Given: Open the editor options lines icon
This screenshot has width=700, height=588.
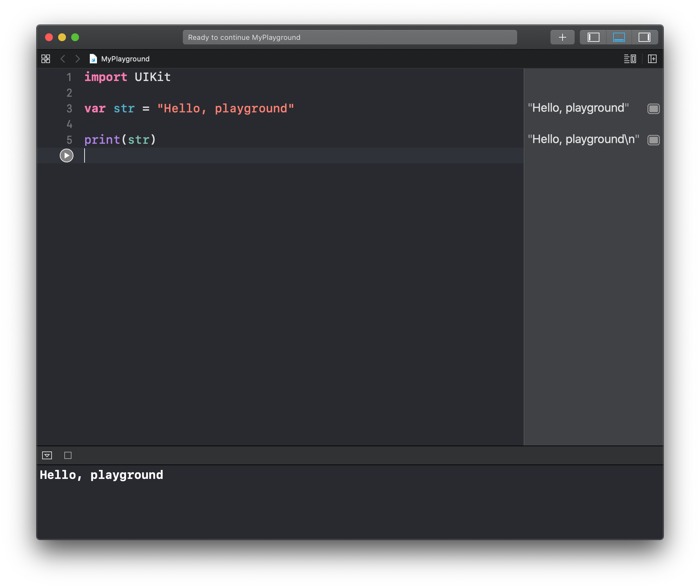Looking at the screenshot, I should [630, 59].
